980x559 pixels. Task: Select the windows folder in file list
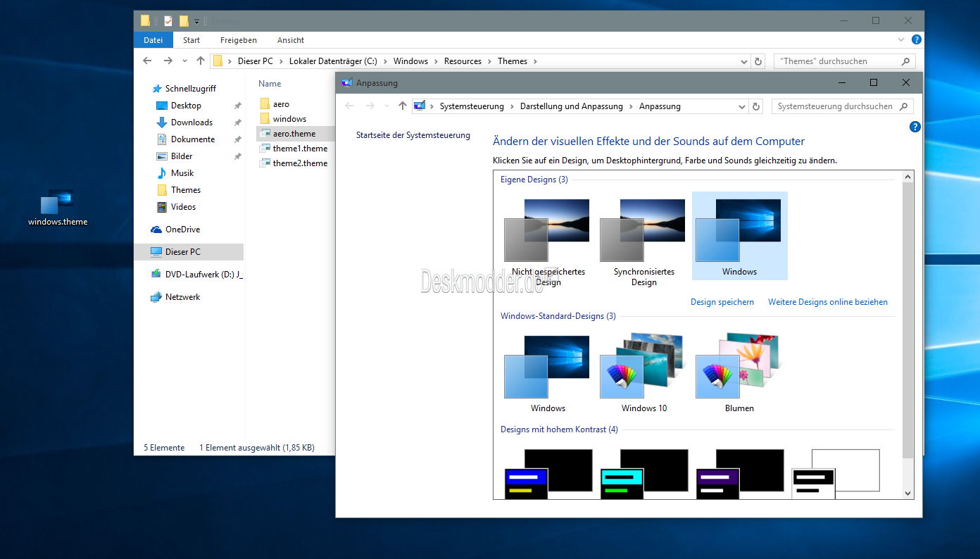[x=289, y=119]
